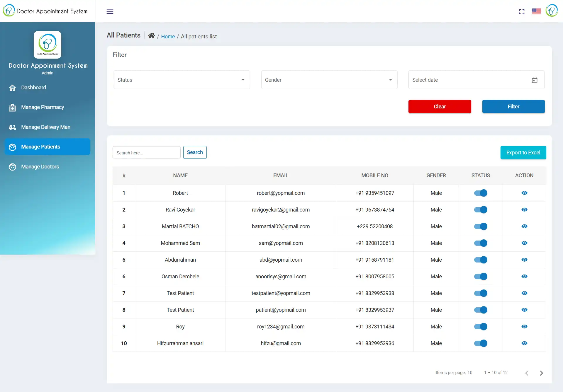The image size is (563, 392).
Task: Apply filters with the Filter button
Action: [513, 107]
